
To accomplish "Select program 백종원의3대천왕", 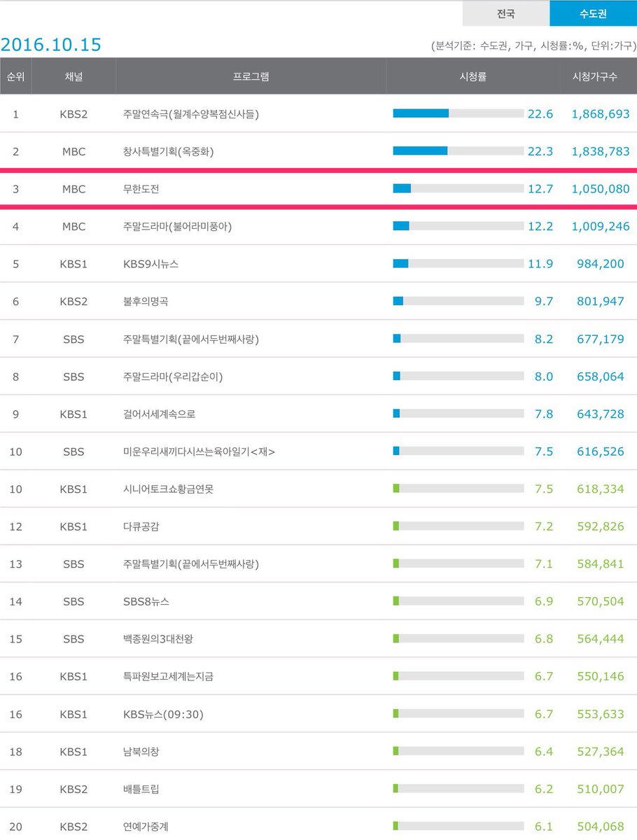I will coord(159,639).
